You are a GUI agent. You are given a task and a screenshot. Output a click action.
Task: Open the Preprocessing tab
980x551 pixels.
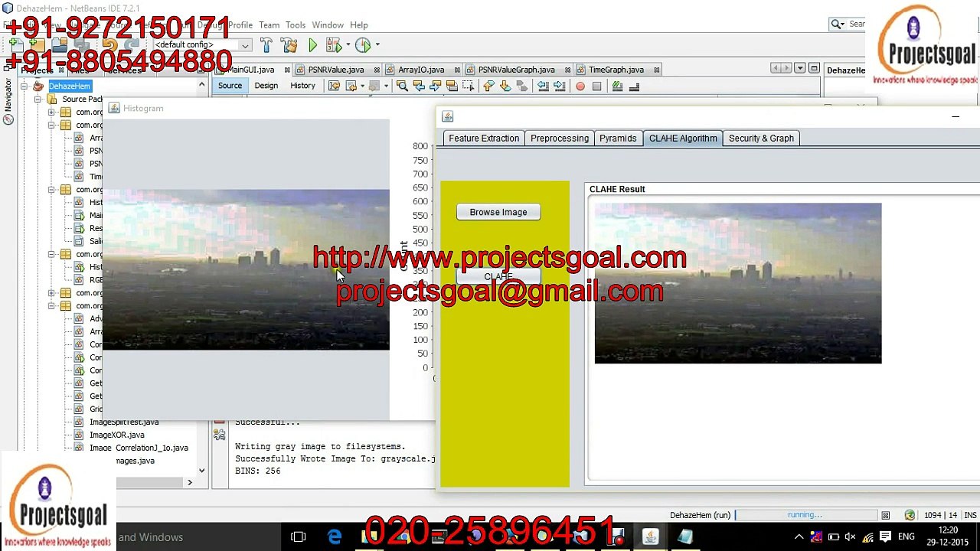[x=560, y=139]
